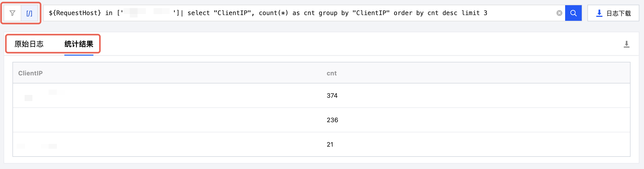The height and width of the screenshot is (169, 644).
Task: Select the row with count 374
Action: point(321,95)
